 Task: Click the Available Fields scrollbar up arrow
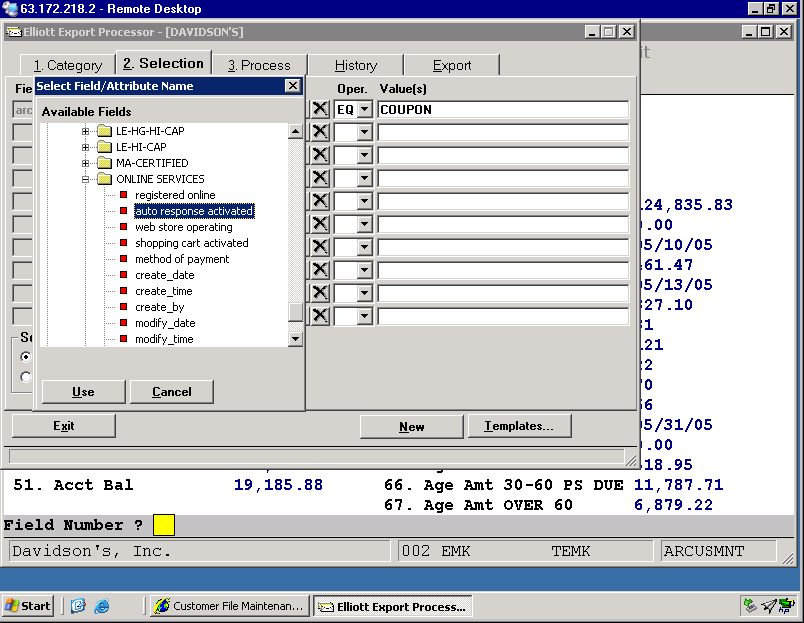click(x=295, y=132)
